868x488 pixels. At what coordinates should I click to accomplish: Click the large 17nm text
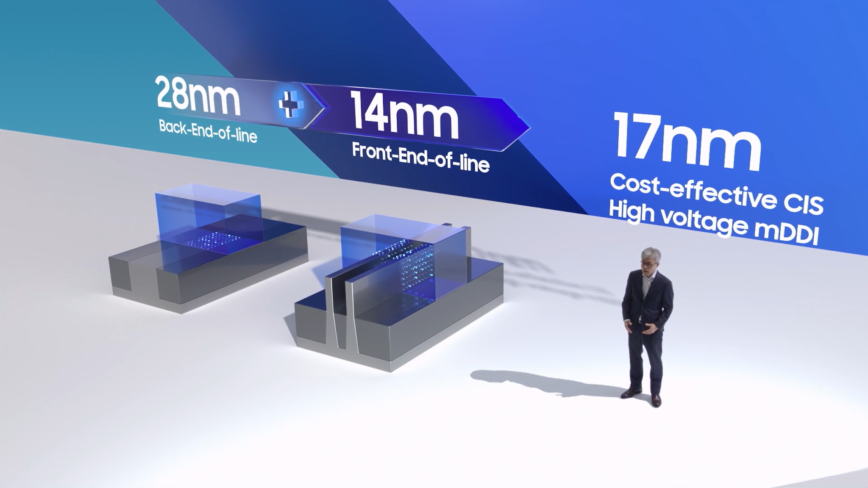[686, 141]
